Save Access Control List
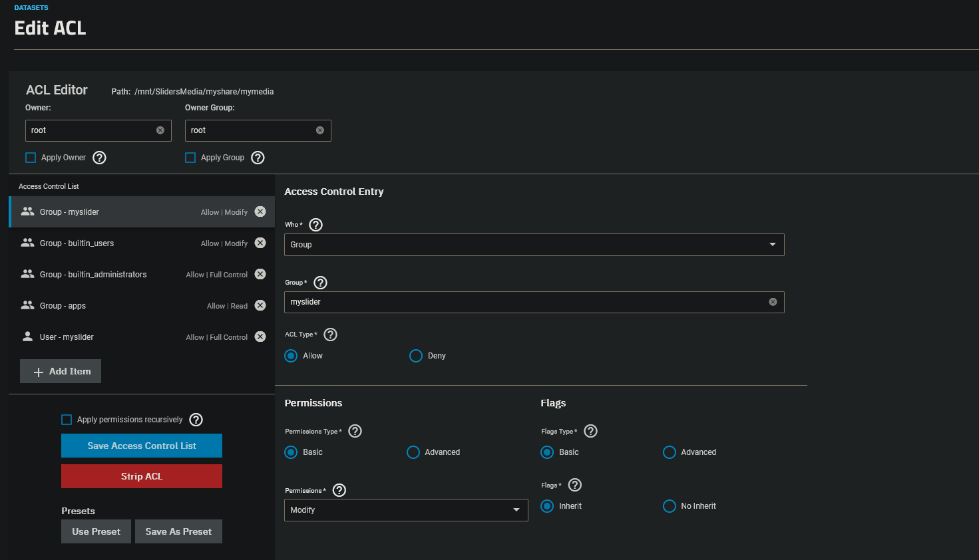Image resolution: width=979 pixels, height=560 pixels. click(x=142, y=446)
